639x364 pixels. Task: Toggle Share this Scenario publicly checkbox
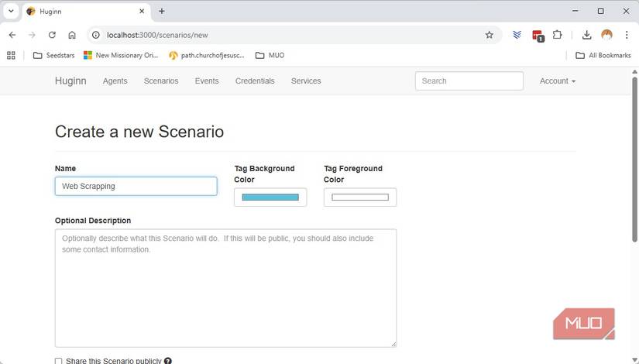click(x=59, y=361)
